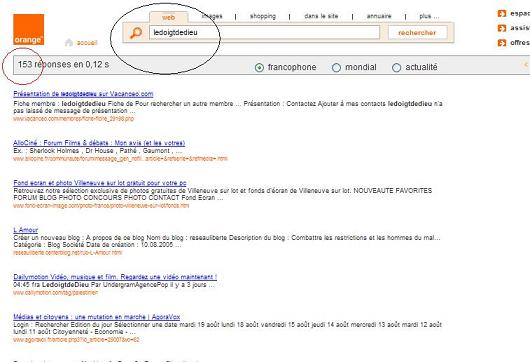Select the francophone radio button

(x=259, y=68)
